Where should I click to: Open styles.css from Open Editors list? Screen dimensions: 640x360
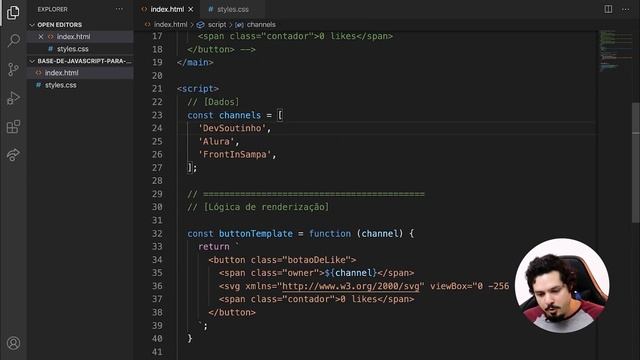73,49
